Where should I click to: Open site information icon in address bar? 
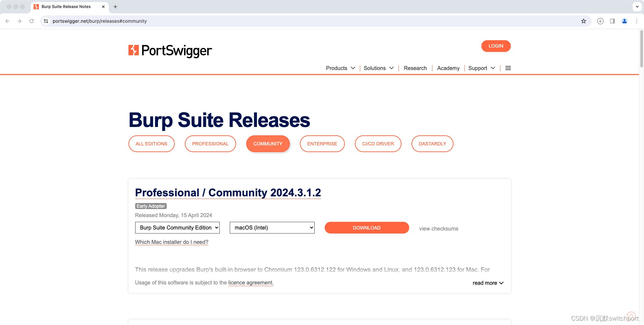(x=46, y=21)
